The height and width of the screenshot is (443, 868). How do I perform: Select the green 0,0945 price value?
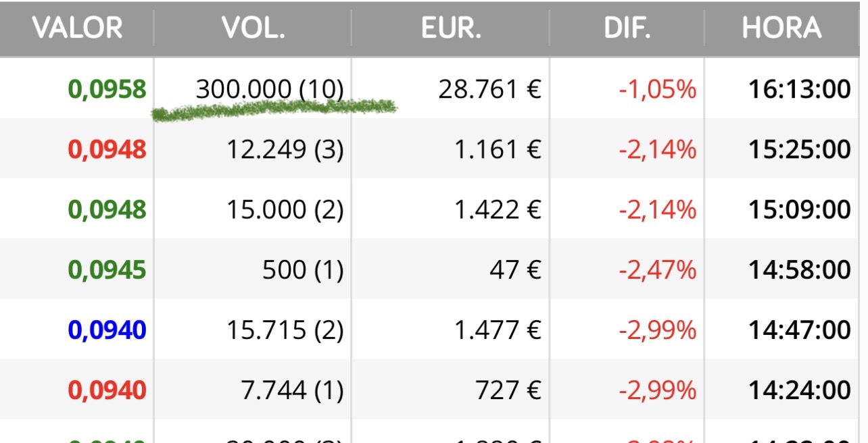107,270
